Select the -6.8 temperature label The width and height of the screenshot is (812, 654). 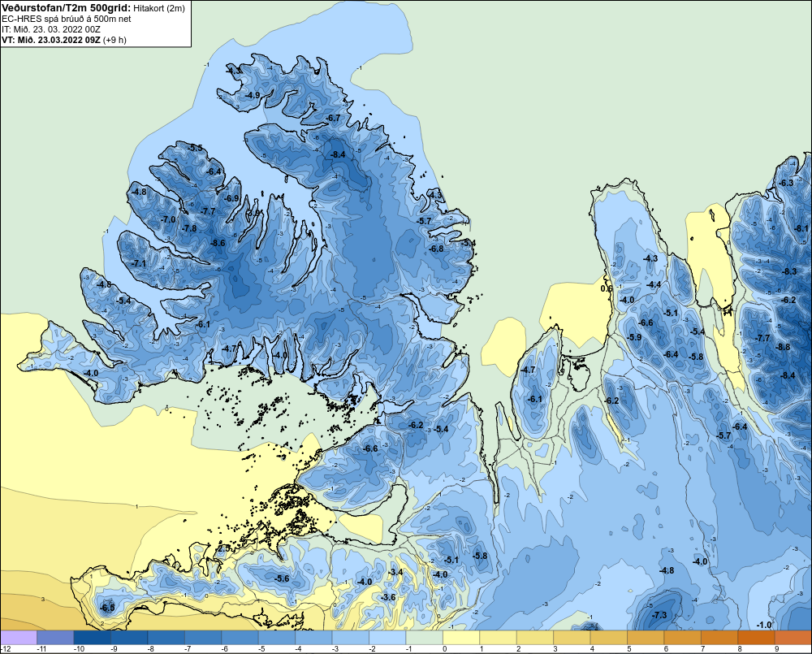tap(436, 249)
